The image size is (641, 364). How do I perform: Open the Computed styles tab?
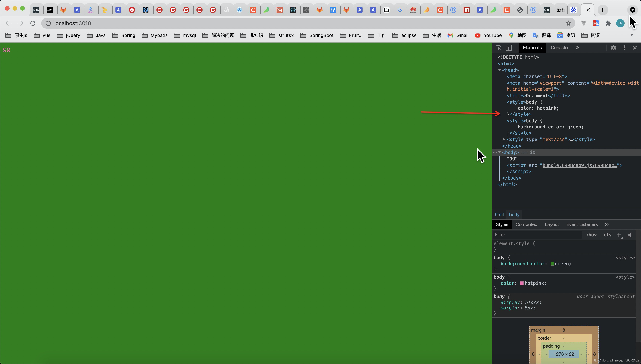[526, 224]
